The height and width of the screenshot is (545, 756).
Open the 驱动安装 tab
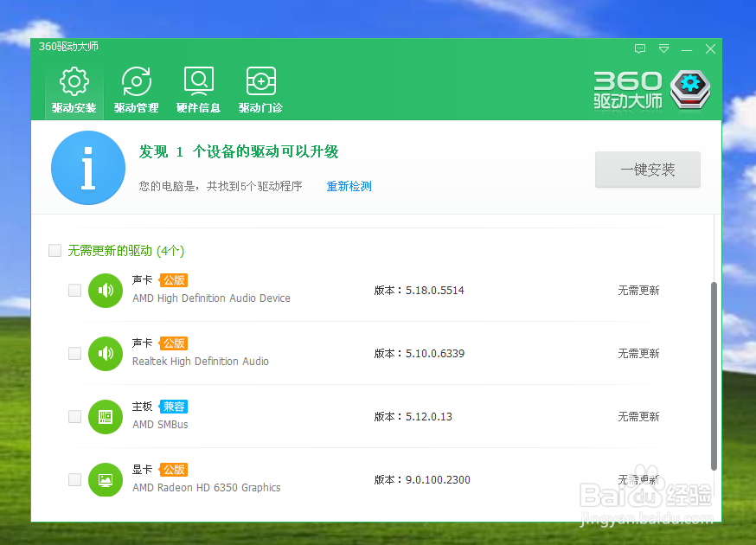74,91
